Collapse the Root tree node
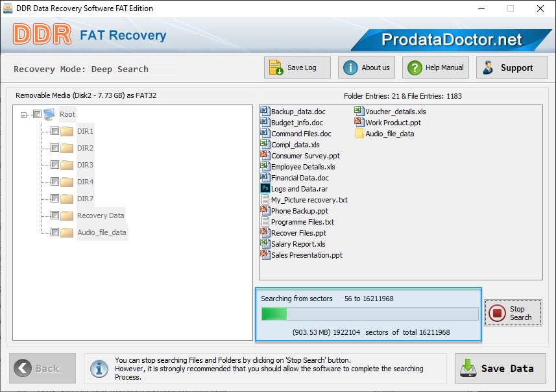This screenshot has width=556, height=392. click(x=23, y=115)
